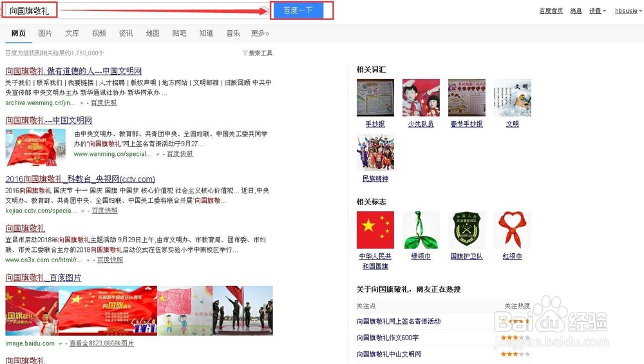
Task: Open the 民族精神 text link
Action: 375,178
